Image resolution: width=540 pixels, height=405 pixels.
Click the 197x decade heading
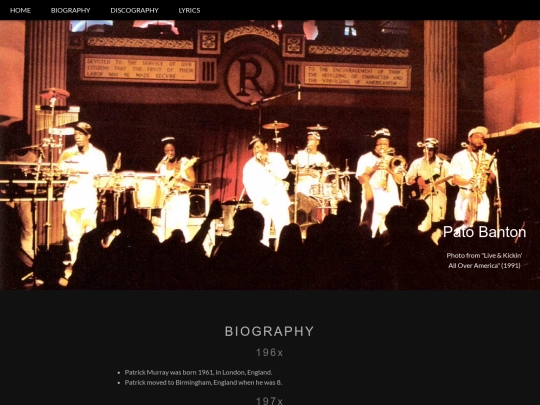pyautogui.click(x=269, y=401)
